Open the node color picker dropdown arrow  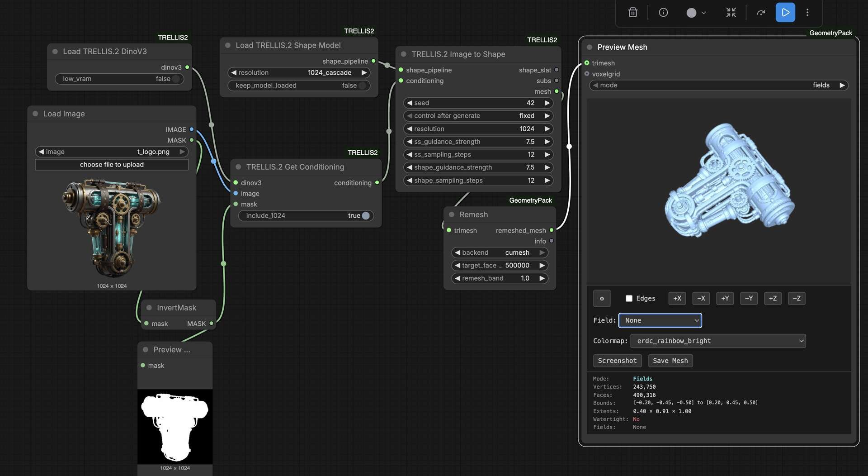pyautogui.click(x=703, y=13)
